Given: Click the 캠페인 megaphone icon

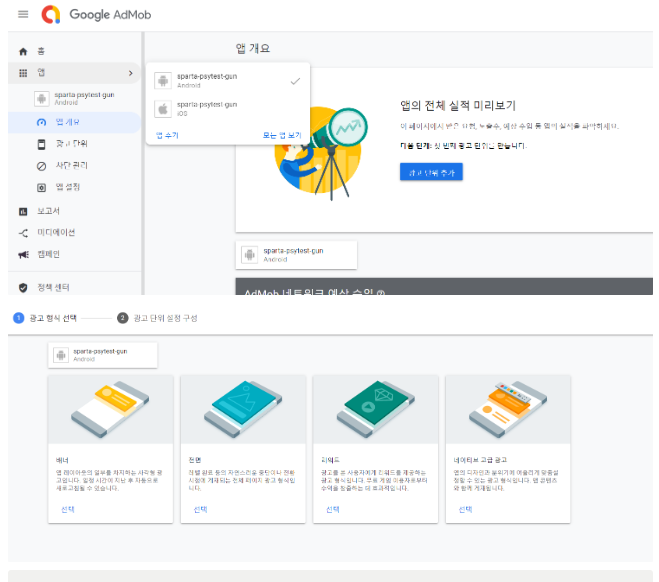Looking at the screenshot, I should [24, 255].
